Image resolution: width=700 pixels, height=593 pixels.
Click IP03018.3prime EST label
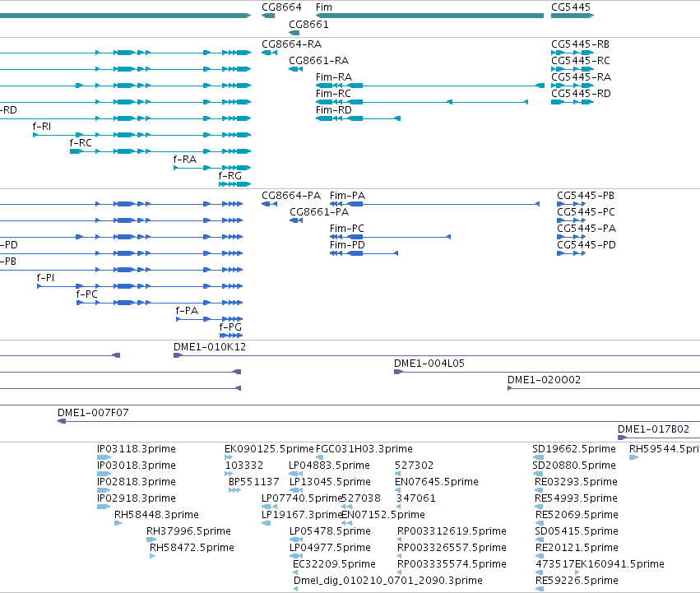pos(137,466)
